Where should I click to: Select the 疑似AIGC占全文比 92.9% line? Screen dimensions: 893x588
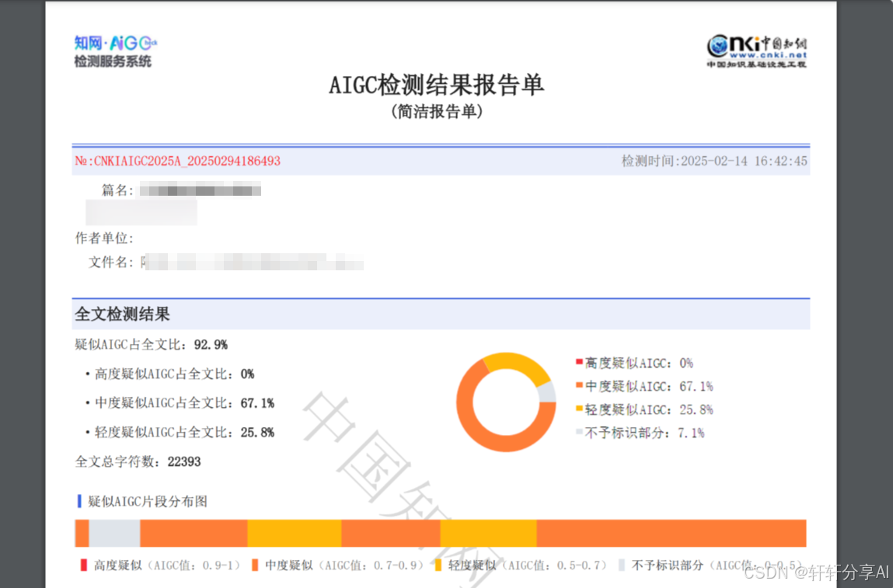pyautogui.click(x=152, y=344)
